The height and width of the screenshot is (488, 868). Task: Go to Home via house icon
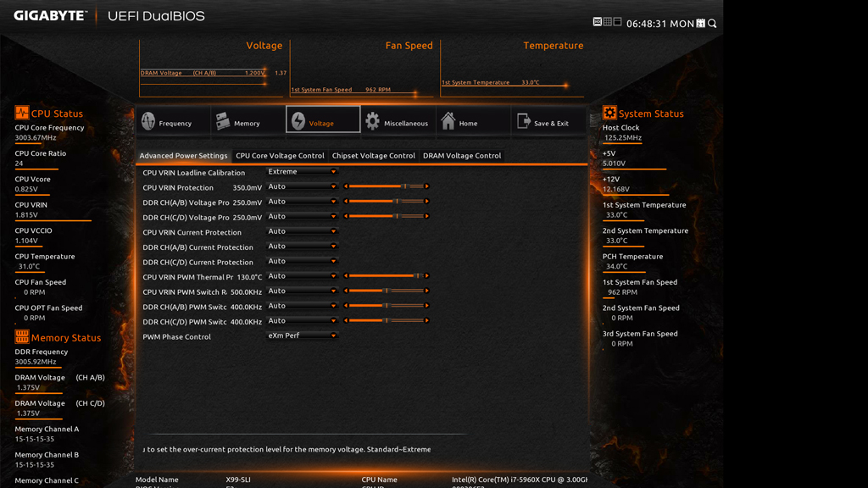[448, 122]
